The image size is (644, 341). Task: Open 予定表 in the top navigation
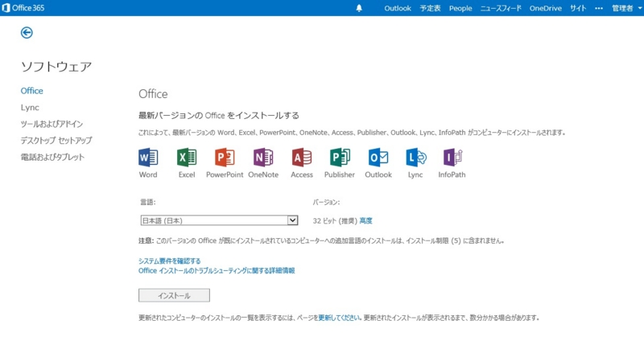coord(430,8)
